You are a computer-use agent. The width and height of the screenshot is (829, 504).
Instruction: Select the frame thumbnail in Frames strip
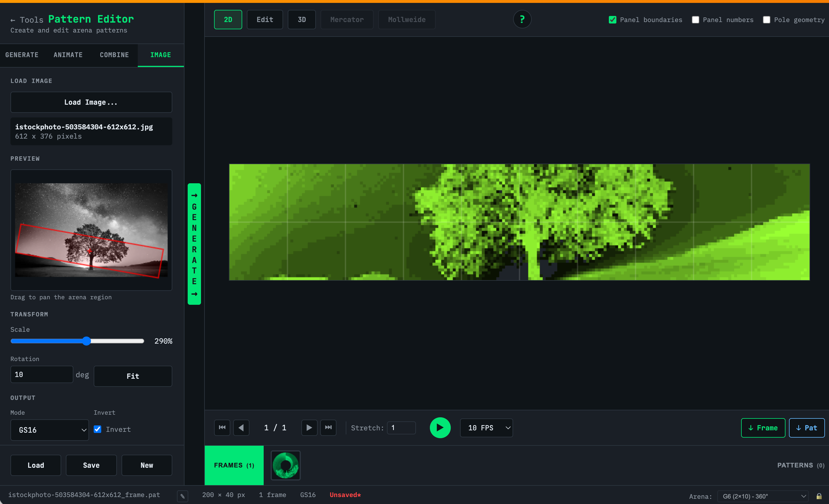click(x=285, y=465)
